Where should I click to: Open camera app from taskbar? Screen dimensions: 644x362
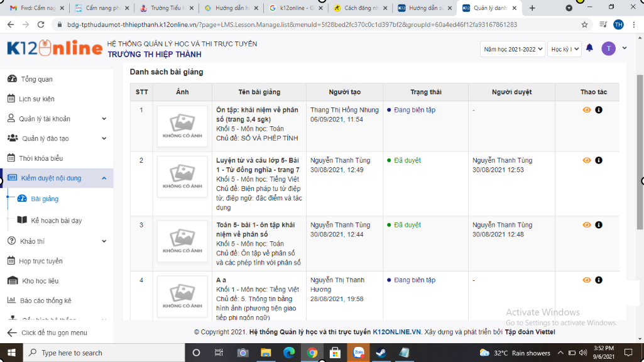(243, 353)
